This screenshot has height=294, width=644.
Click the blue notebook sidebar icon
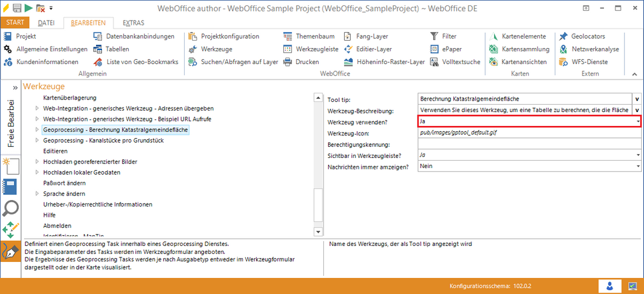(10, 187)
